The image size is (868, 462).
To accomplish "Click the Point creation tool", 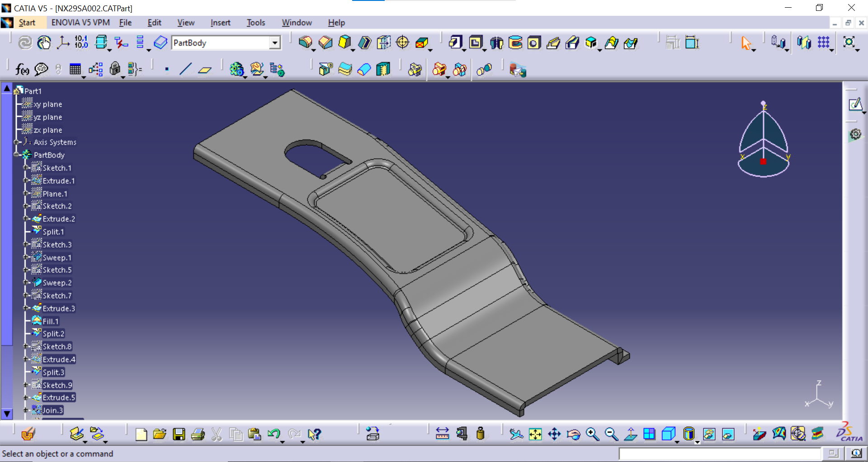I will point(167,69).
